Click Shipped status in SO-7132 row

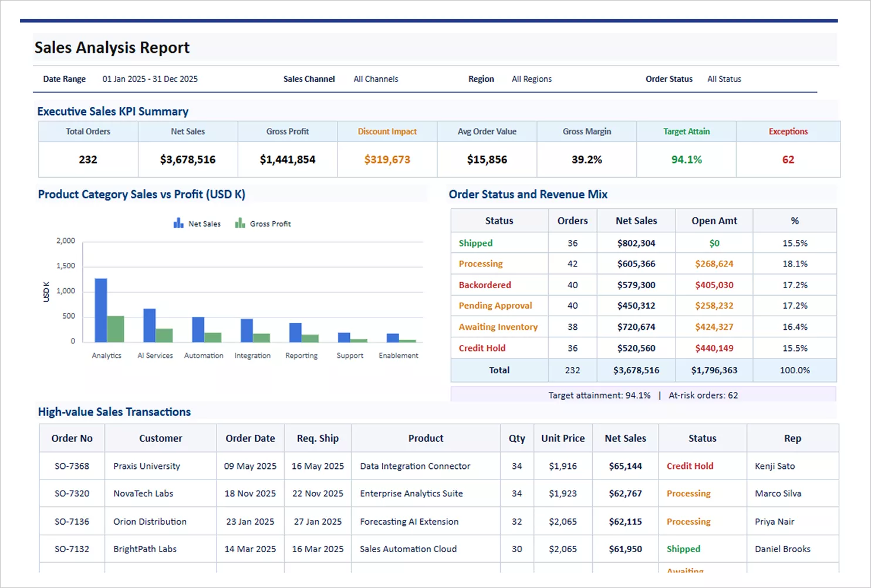click(x=683, y=549)
